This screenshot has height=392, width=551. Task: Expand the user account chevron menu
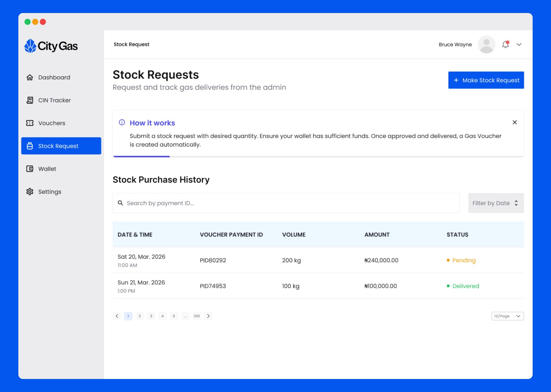(519, 44)
